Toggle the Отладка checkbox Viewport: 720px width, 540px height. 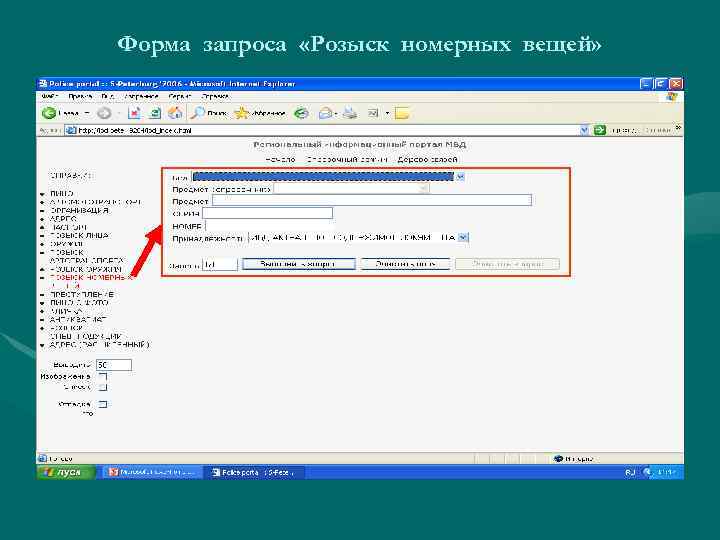click(x=103, y=404)
